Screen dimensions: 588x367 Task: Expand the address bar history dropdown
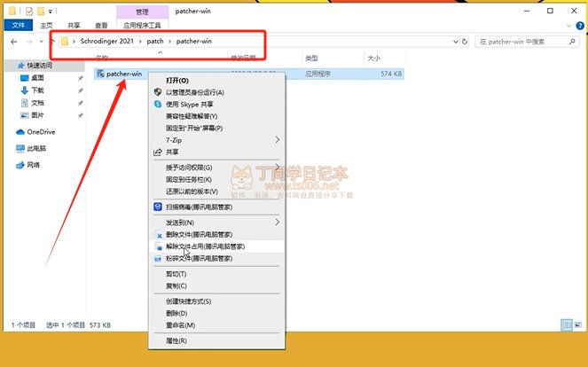(456, 42)
